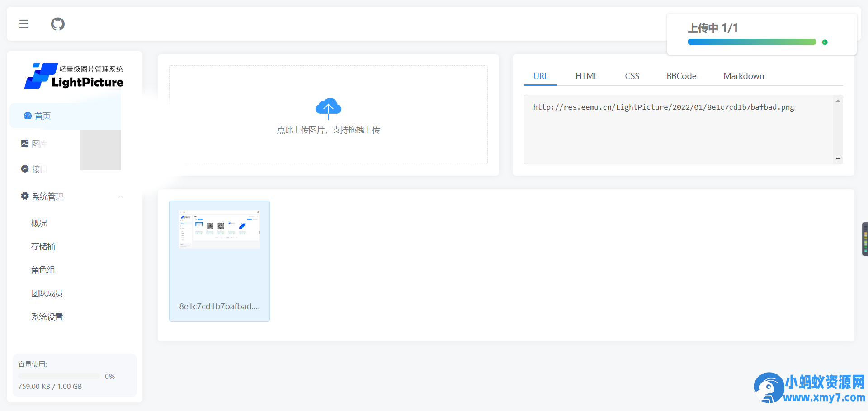Click the upload progress bar
The height and width of the screenshot is (411, 868).
751,42
